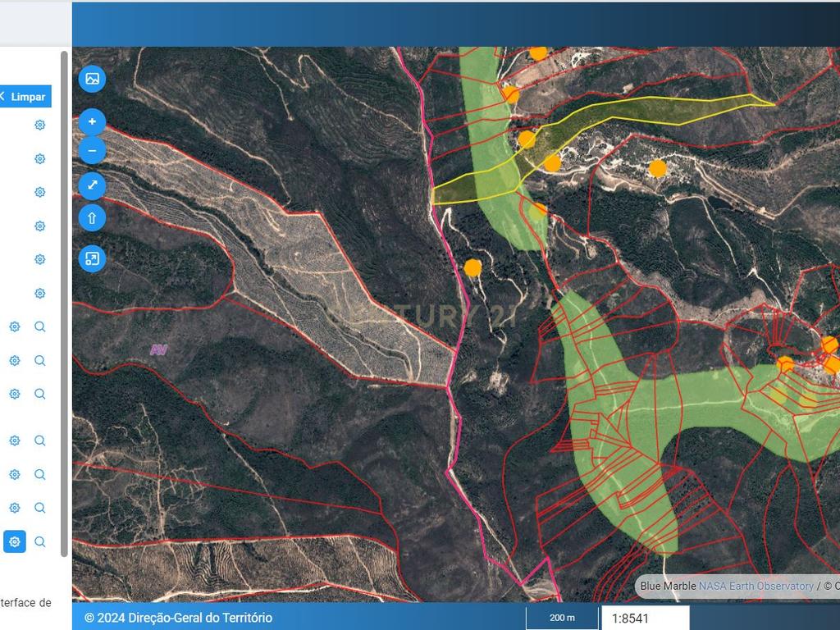Image resolution: width=840 pixels, height=630 pixels.
Task: Zoom in with the plus button
Action: pos(92,121)
